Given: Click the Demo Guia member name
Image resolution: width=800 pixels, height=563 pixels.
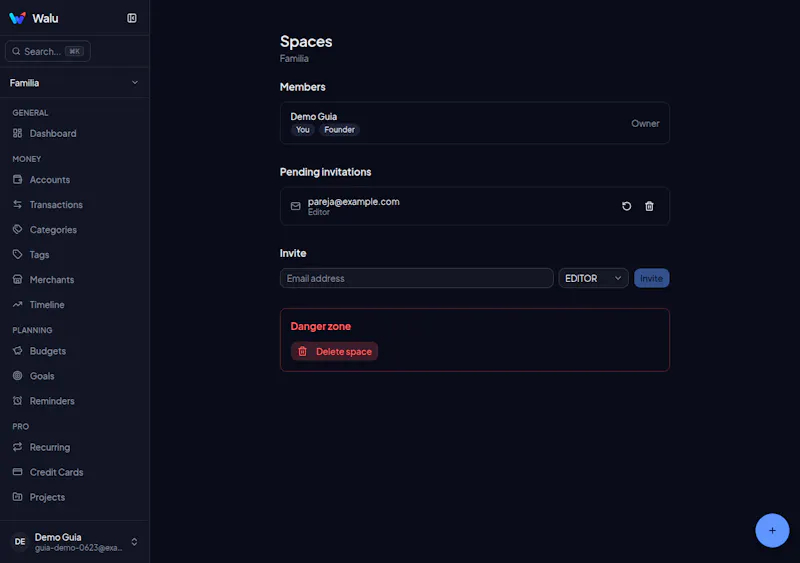Looking at the screenshot, I should [314, 116].
